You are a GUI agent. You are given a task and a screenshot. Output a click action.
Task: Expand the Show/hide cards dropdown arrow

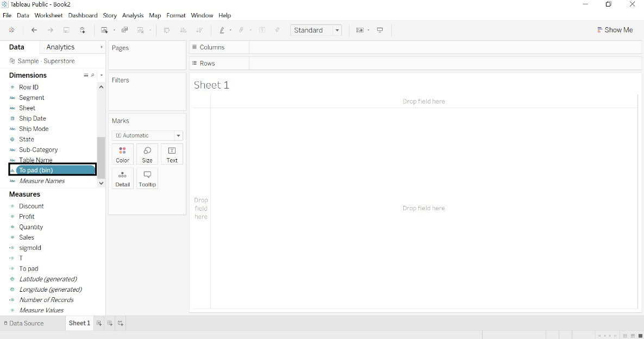(x=368, y=30)
